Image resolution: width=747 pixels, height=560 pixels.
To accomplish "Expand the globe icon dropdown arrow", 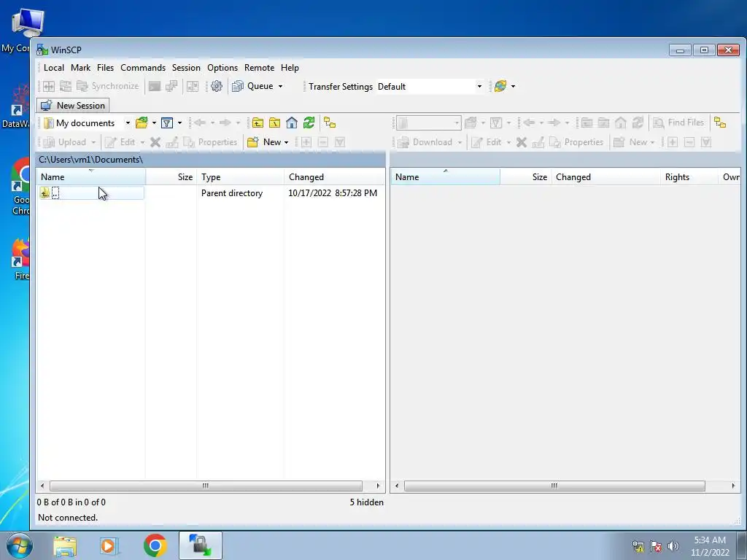I will pos(513,86).
